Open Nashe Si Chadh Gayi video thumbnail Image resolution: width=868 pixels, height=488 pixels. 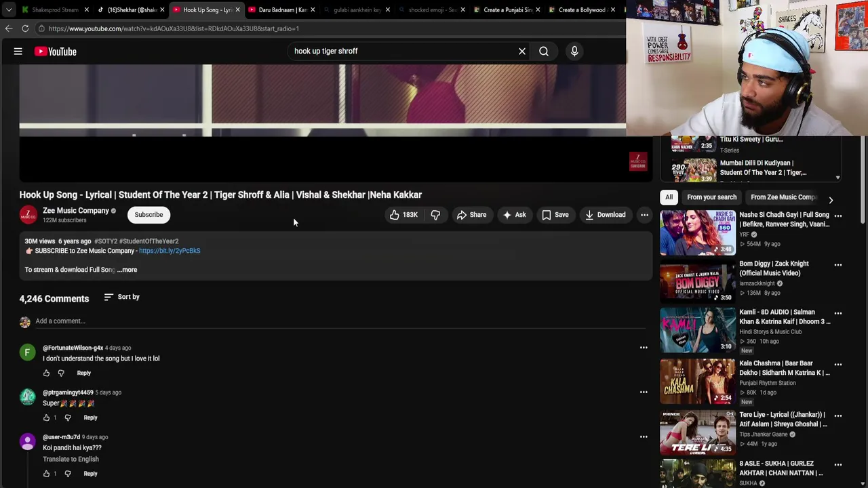(x=698, y=232)
